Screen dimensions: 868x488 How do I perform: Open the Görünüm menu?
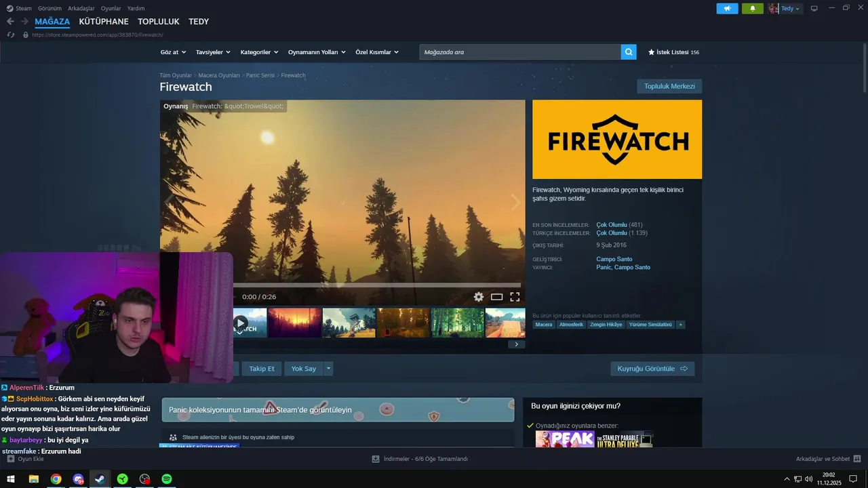click(50, 8)
